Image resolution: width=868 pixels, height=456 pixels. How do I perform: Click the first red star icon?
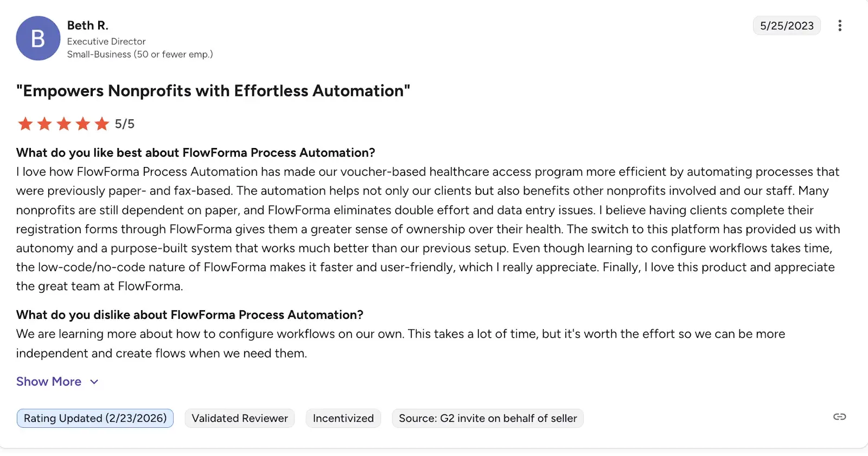[x=25, y=124]
